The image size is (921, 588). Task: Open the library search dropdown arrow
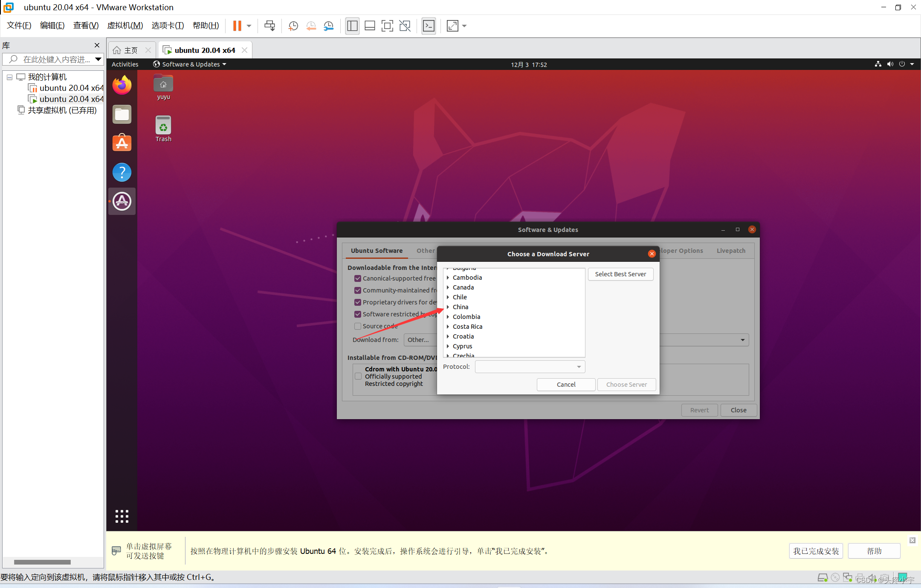click(x=98, y=59)
